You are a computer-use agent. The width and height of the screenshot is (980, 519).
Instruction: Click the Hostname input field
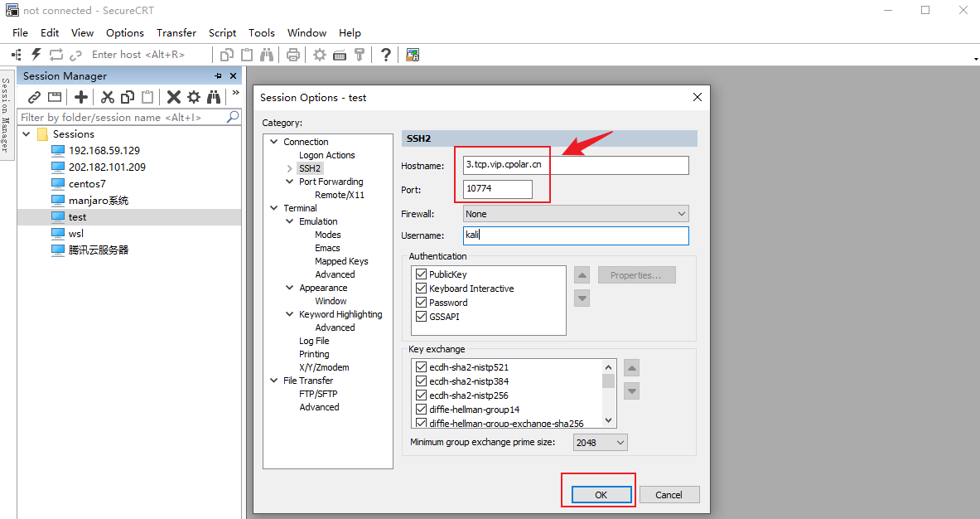576,165
